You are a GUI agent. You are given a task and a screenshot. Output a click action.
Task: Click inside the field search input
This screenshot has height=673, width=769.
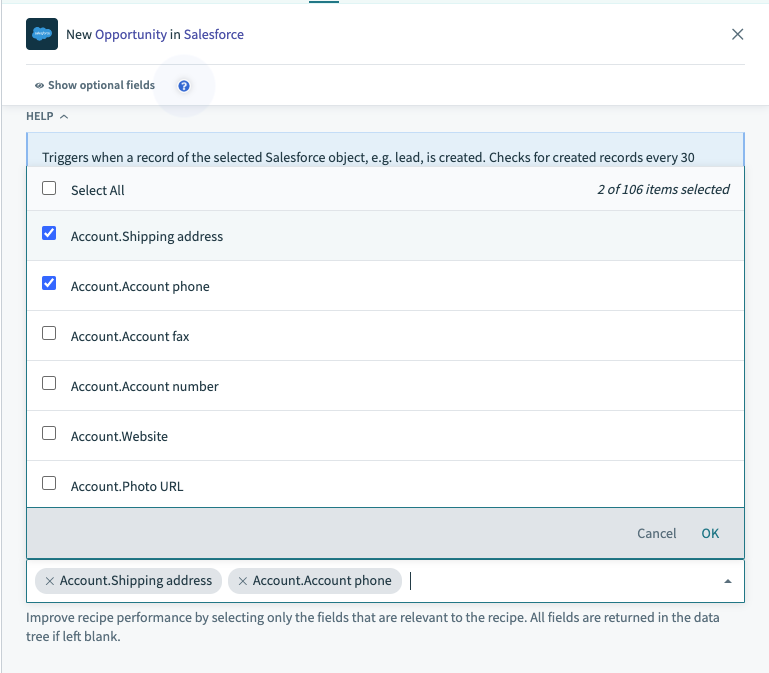coord(560,581)
